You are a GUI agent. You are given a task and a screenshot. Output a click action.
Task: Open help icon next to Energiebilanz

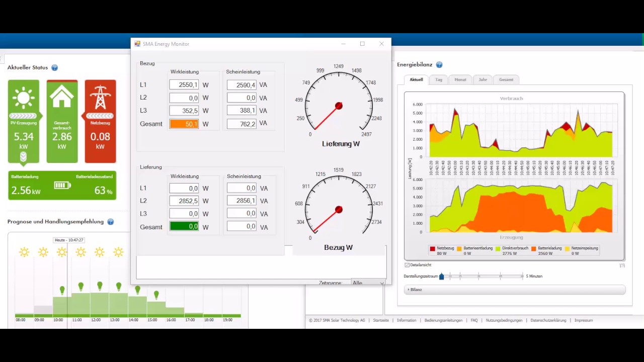[439, 65]
